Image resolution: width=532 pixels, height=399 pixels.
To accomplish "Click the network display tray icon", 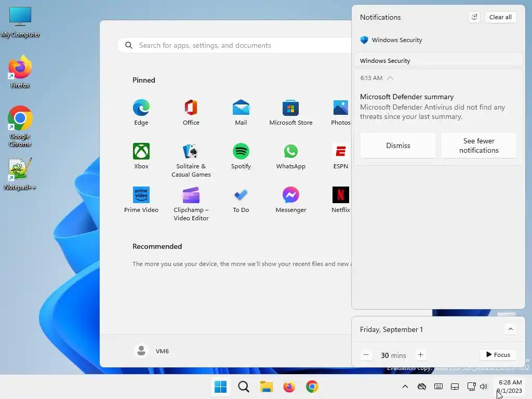I will (471, 387).
